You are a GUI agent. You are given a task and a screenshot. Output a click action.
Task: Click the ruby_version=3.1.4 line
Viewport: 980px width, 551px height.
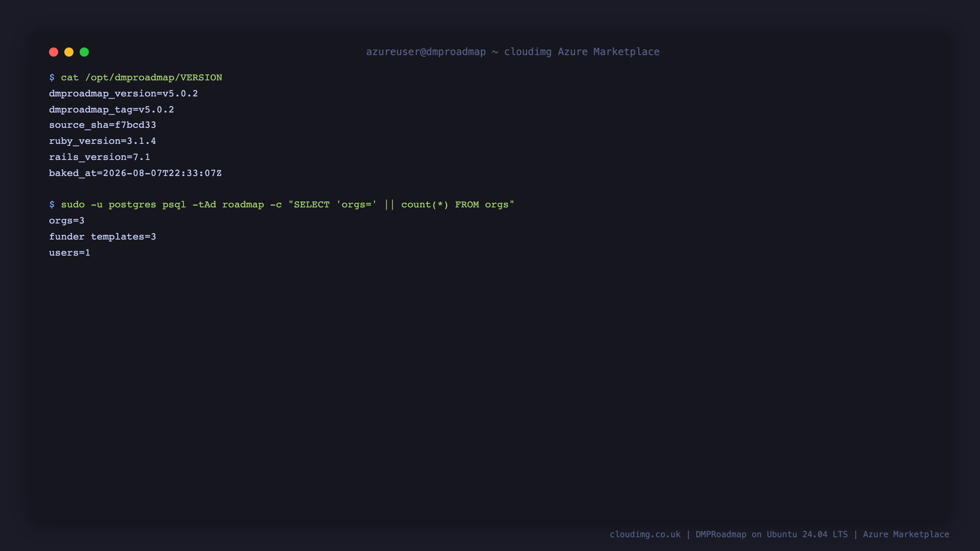point(103,141)
